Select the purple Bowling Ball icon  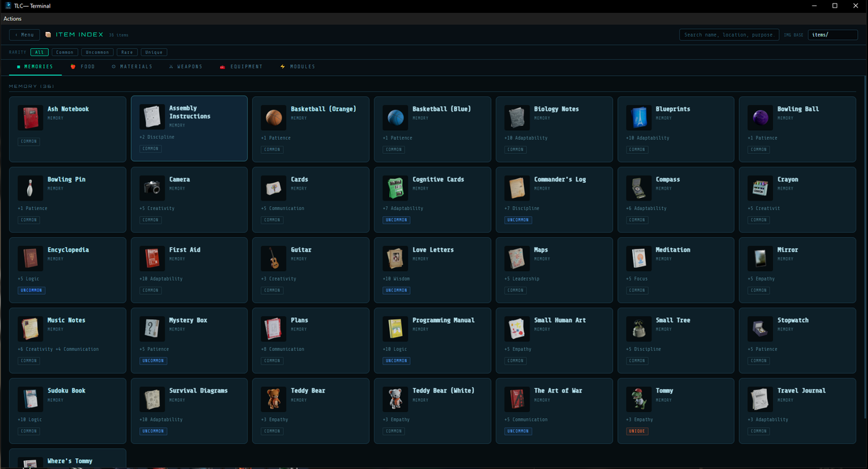[760, 118]
